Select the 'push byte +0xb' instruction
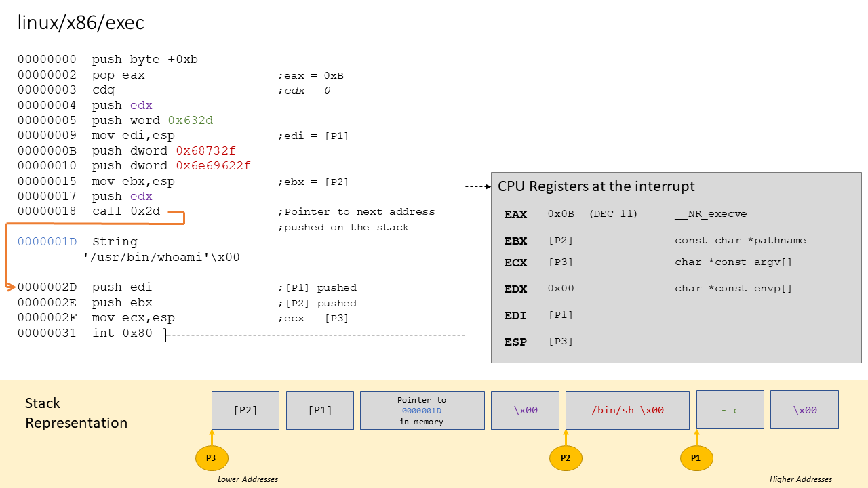This screenshot has height=488, width=868. pos(145,60)
